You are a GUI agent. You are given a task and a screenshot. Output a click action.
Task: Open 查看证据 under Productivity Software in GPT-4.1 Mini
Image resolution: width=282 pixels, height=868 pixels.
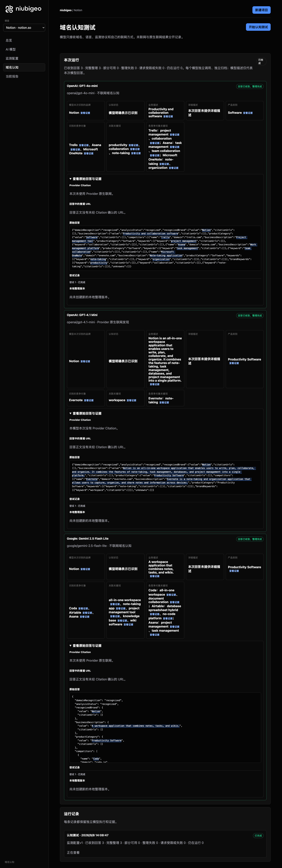coord(234,363)
